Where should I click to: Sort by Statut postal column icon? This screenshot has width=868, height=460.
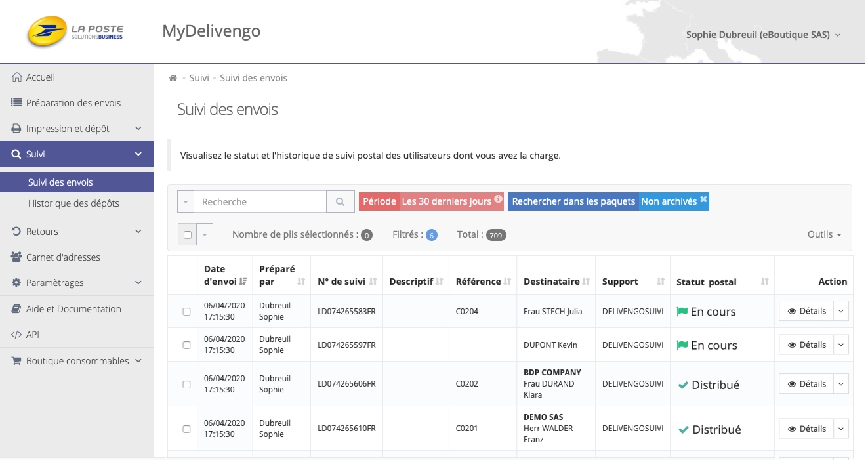pos(765,282)
